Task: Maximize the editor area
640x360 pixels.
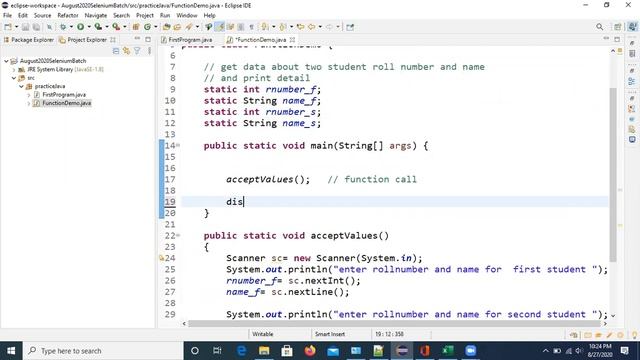Action: point(617,39)
